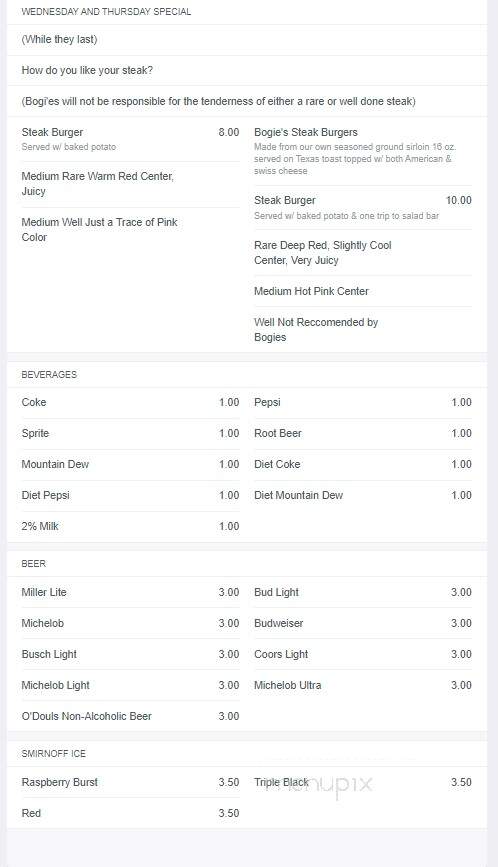Click the Steak Burger 10.00 item
498x867 pixels.
click(363, 207)
